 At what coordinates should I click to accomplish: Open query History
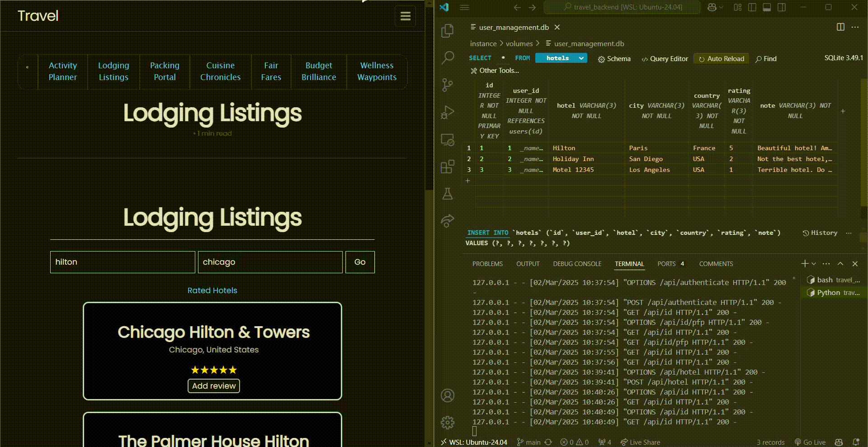(x=820, y=233)
